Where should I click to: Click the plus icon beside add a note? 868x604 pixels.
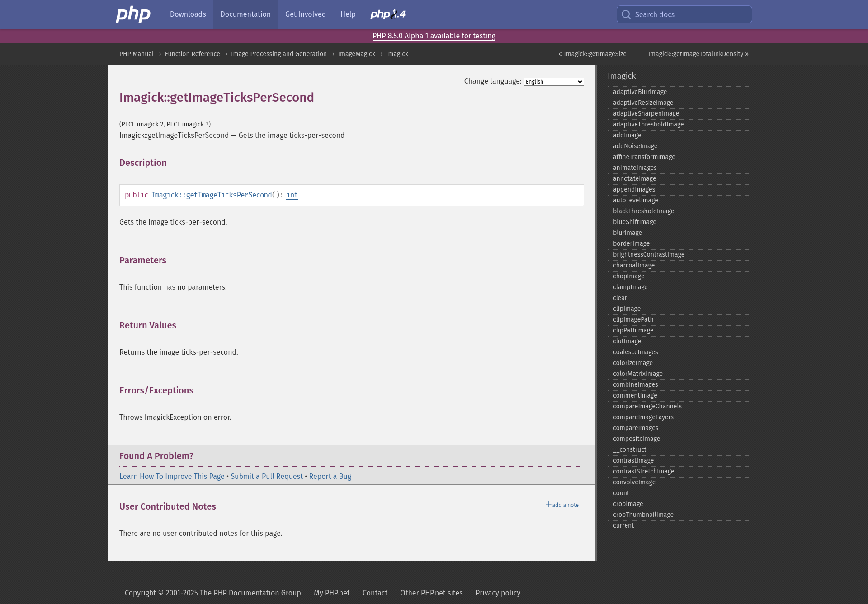[x=548, y=505]
